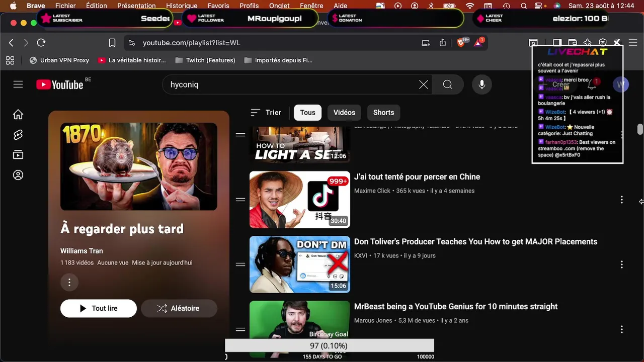The image size is (644, 362).
Task: Open Williams Tran channel link
Action: coord(82,251)
